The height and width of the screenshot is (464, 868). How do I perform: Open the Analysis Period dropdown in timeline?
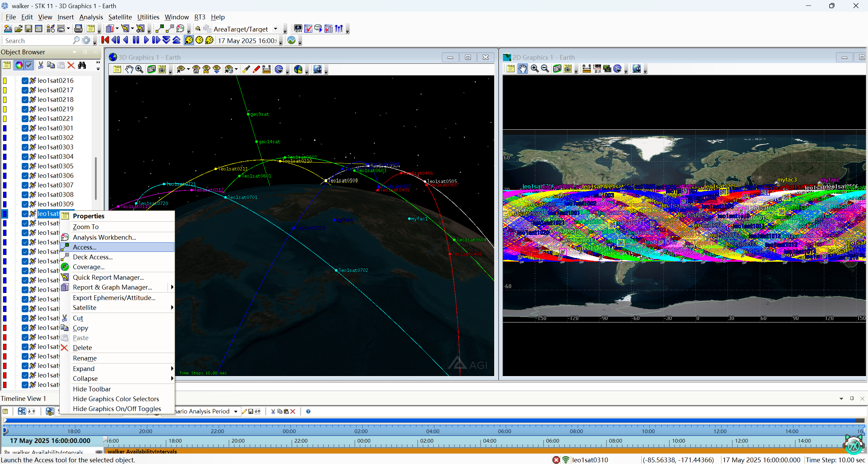[x=235, y=411]
